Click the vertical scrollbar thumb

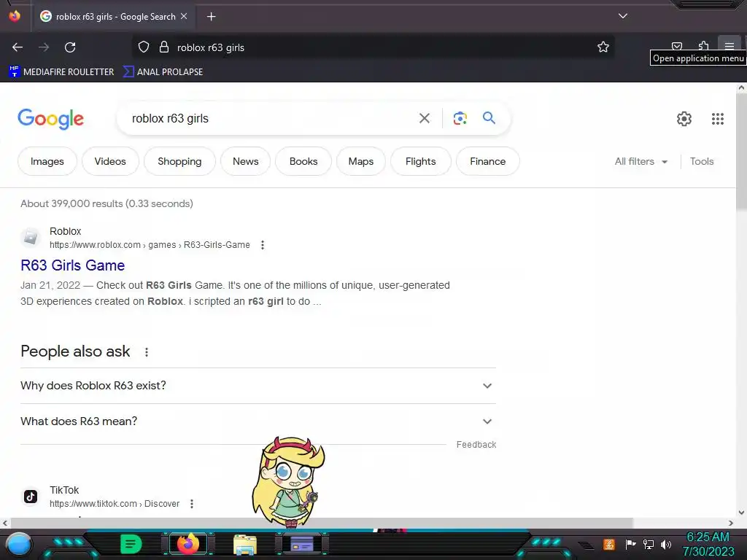[x=741, y=152]
